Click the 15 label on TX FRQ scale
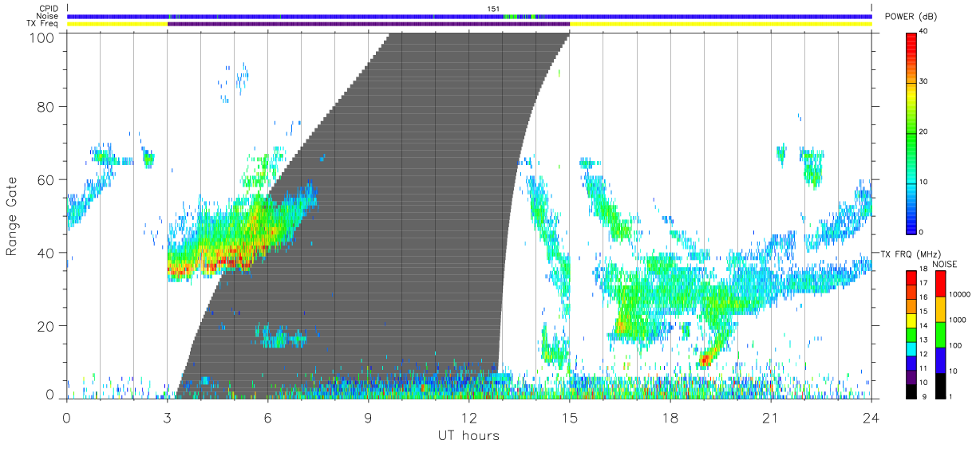The height and width of the screenshot is (452, 980). pos(924,312)
